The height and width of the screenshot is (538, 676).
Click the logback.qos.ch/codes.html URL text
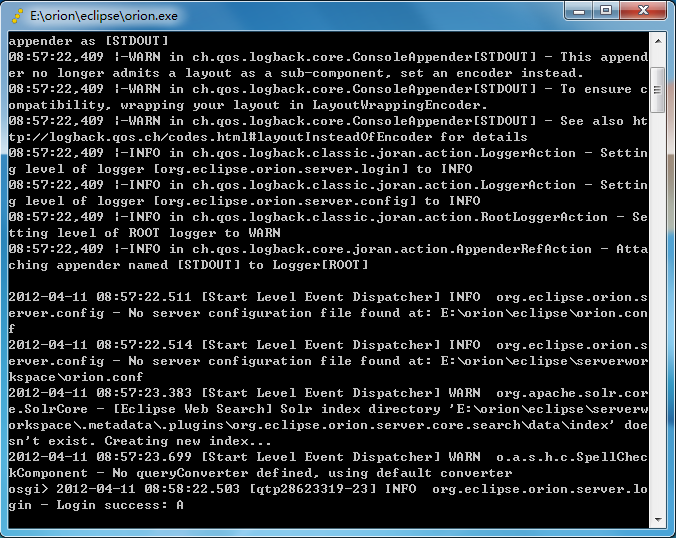pyautogui.click(x=220, y=137)
